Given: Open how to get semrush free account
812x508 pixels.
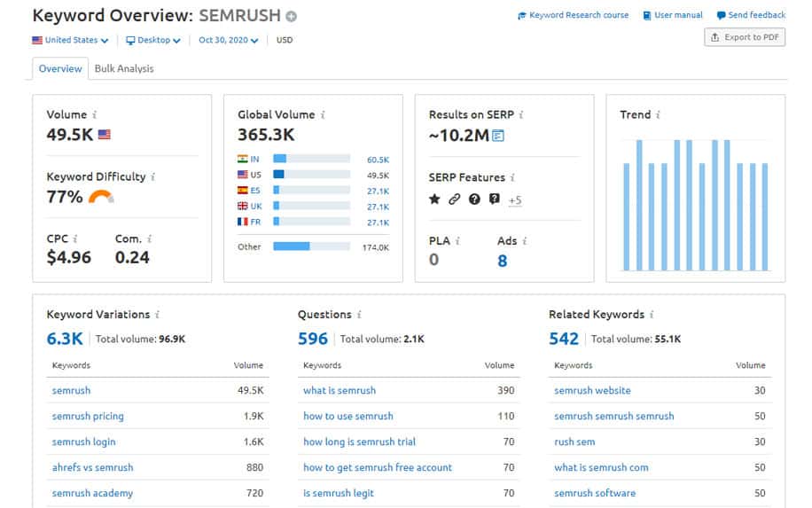Looking at the screenshot, I should point(378,467).
